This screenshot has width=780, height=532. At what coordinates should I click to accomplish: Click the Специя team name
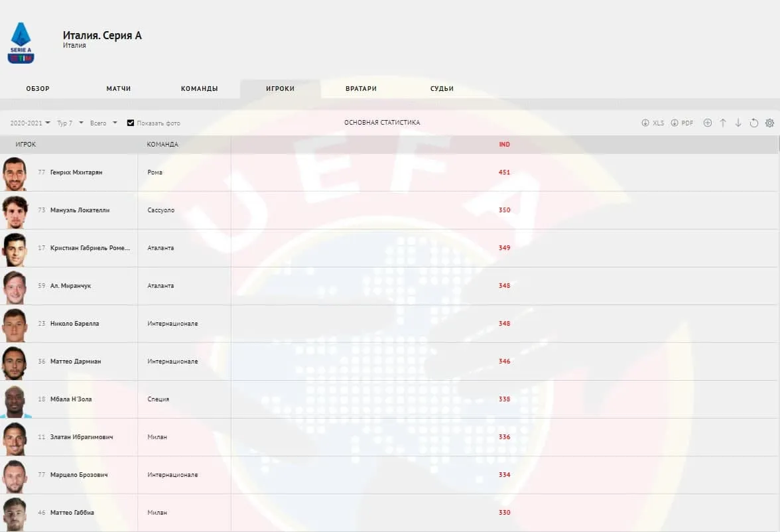(158, 399)
